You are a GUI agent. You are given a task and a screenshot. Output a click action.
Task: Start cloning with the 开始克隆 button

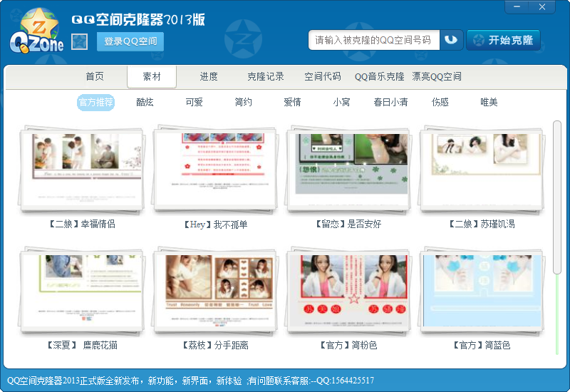coord(503,40)
